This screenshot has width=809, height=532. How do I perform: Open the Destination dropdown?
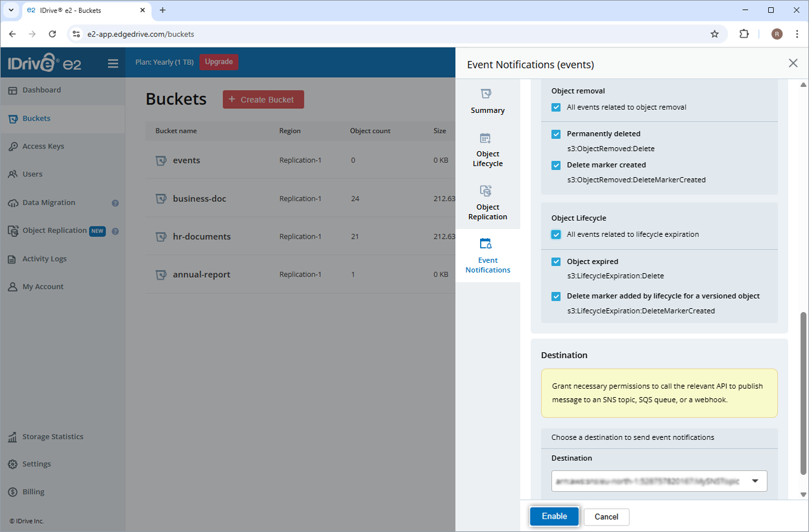tap(659, 481)
